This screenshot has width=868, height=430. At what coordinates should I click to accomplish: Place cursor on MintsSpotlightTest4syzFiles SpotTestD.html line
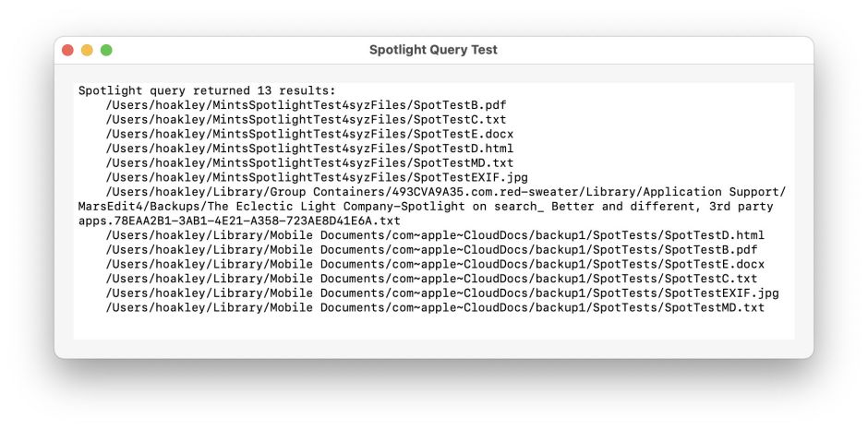point(309,149)
